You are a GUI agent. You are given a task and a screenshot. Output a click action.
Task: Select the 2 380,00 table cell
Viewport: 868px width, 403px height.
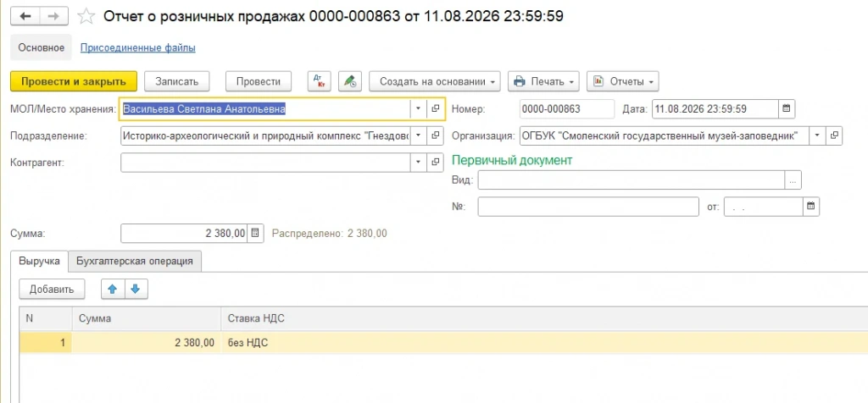point(147,343)
